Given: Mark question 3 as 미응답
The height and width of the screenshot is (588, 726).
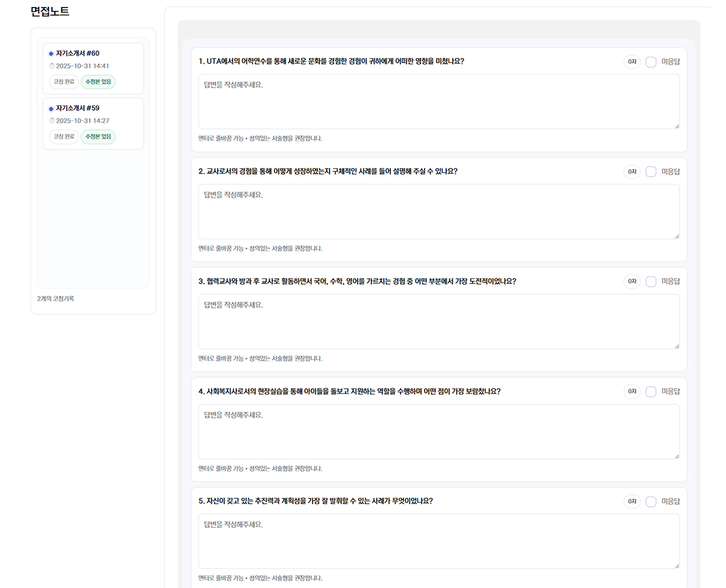Looking at the screenshot, I should pos(651,281).
